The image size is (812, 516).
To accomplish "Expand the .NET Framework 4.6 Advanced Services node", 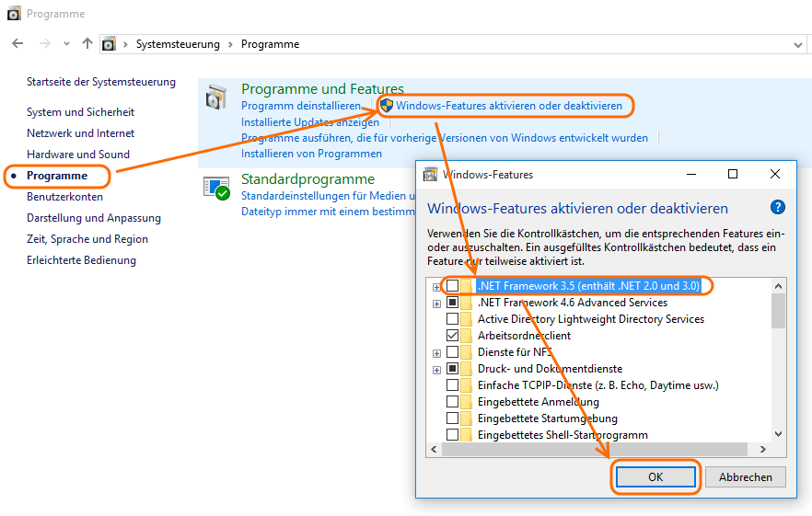I will (x=436, y=303).
